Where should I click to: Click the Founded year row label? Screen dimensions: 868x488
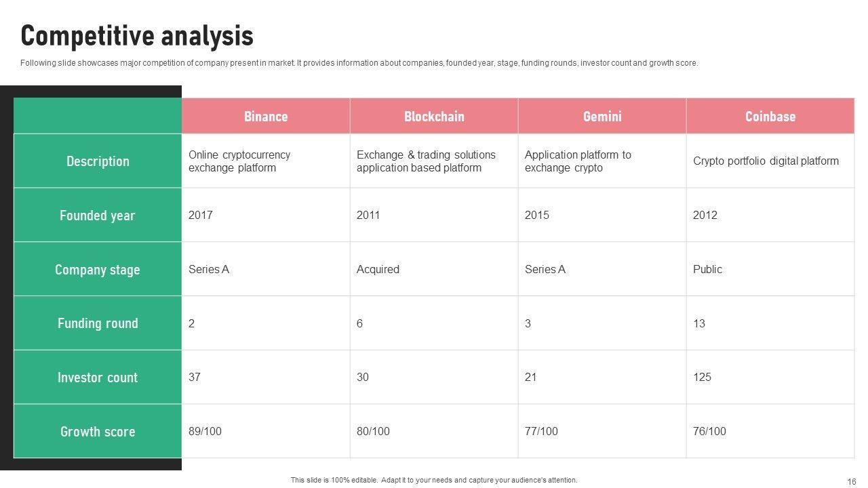click(98, 216)
